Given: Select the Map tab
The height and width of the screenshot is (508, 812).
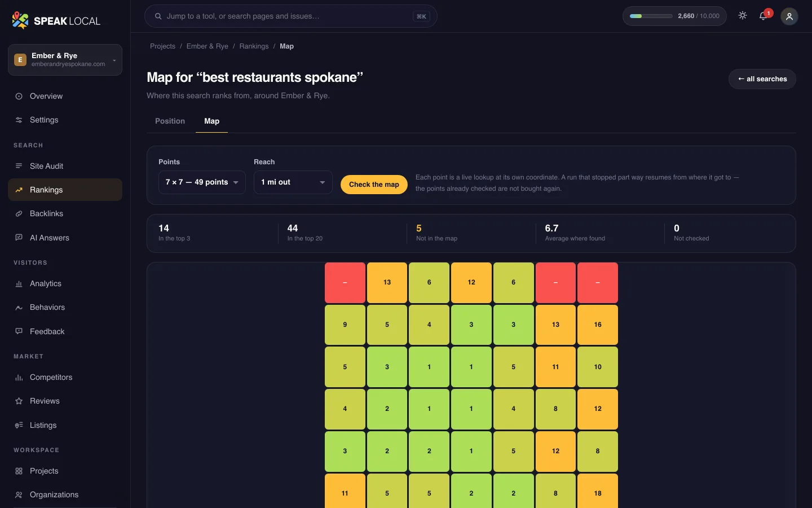Looking at the screenshot, I should click(211, 121).
